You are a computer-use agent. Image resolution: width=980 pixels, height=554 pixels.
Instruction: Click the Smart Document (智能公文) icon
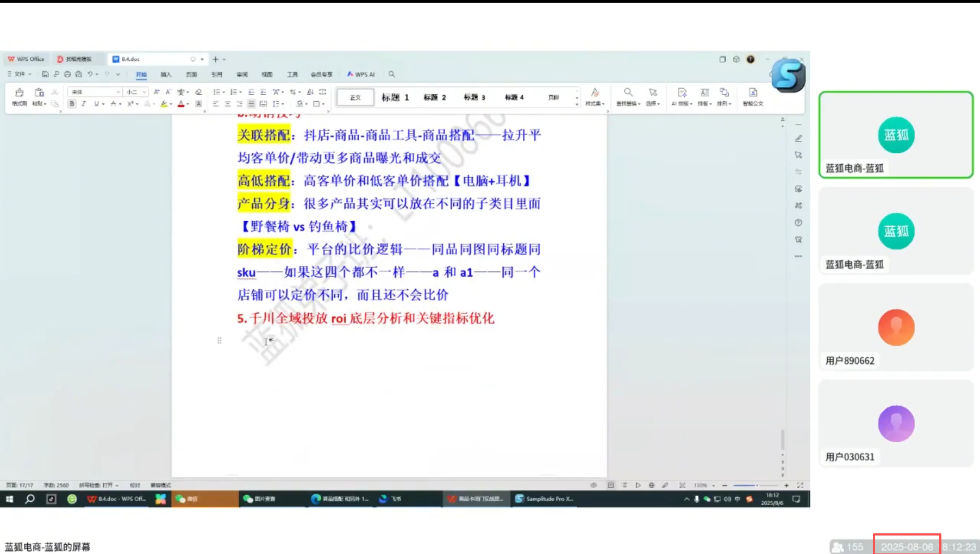pos(753,93)
